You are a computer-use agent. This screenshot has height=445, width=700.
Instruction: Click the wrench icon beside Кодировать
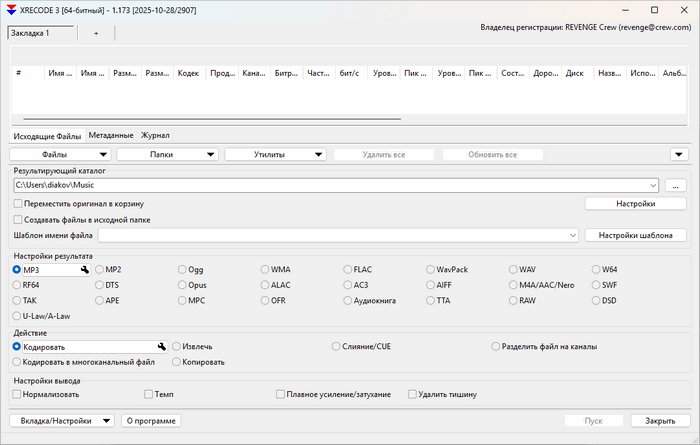tap(161, 346)
